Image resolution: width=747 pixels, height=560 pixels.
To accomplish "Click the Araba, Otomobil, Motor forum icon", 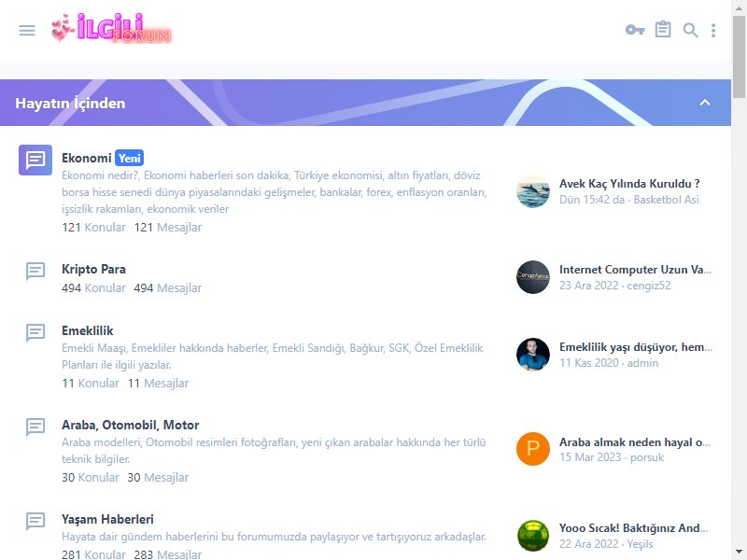I will tap(35, 427).
